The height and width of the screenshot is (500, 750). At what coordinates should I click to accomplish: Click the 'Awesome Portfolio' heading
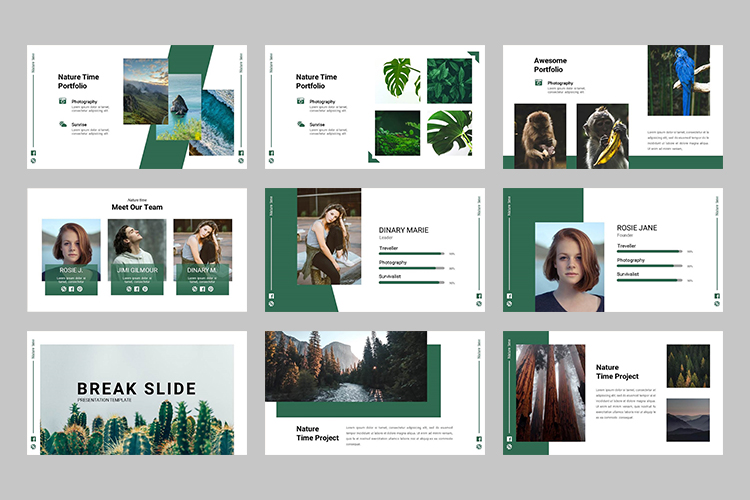(x=550, y=65)
